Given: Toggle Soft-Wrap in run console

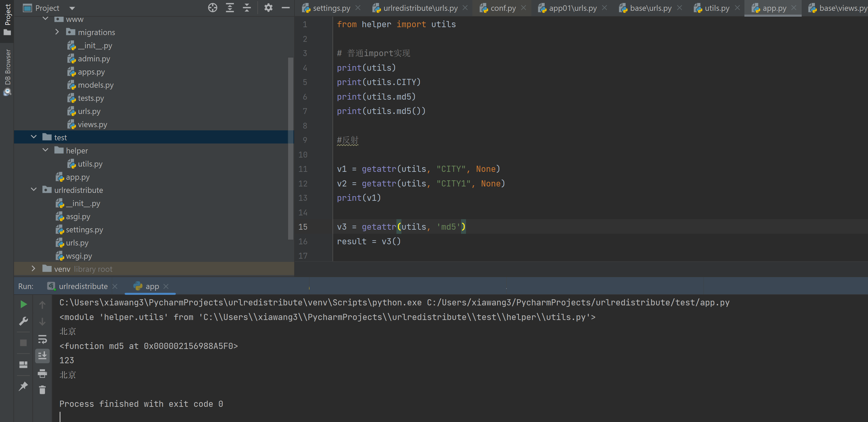Looking at the screenshot, I should pyautogui.click(x=42, y=339).
